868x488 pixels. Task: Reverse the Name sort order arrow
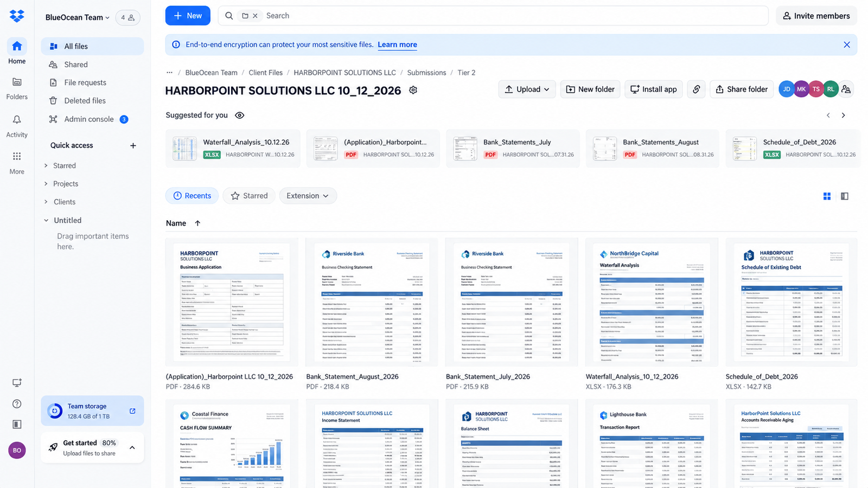click(x=197, y=223)
